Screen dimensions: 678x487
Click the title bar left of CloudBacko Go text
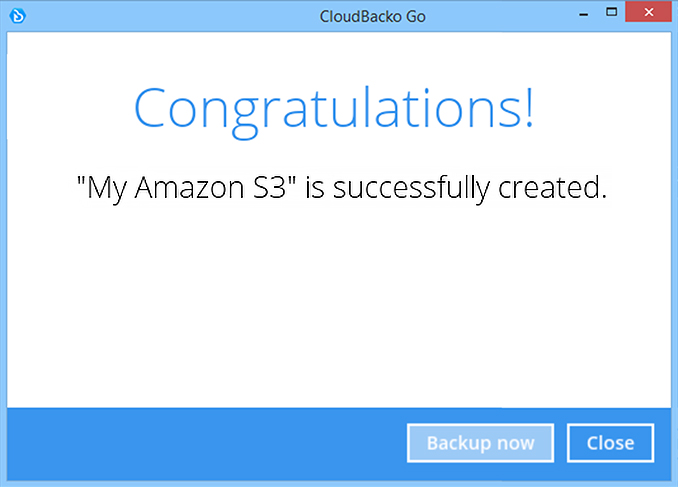pyautogui.click(x=173, y=16)
